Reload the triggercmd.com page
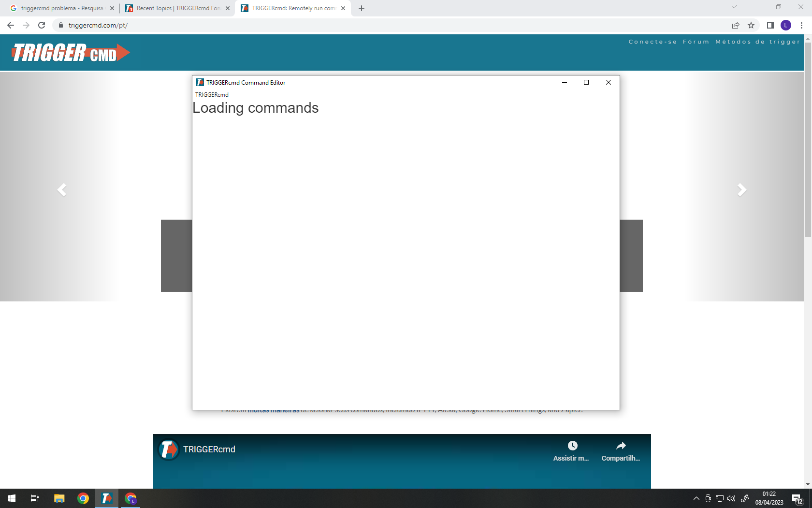The image size is (812, 508). (x=42, y=25)
